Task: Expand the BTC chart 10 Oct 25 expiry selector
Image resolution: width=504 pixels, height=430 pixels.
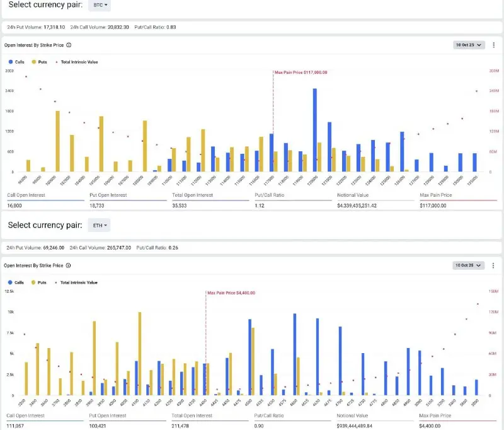Action: [469, 45]
